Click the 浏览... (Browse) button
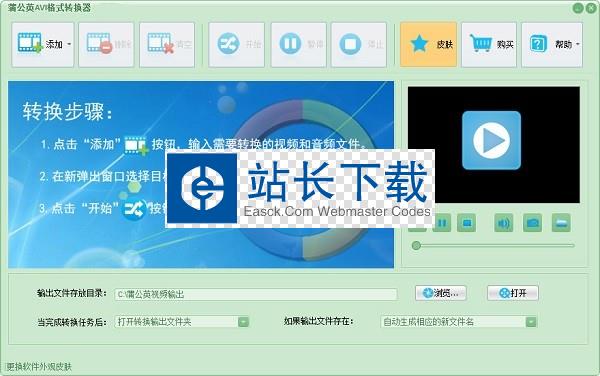600x376 pixels. [440, 293]
